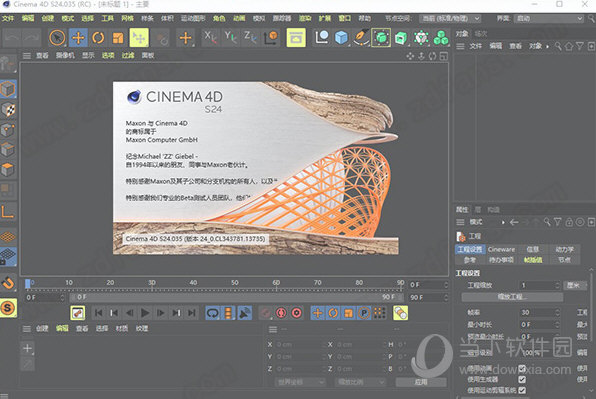Open the size mode dropdown beside 世界坐标

pos(360,382)
